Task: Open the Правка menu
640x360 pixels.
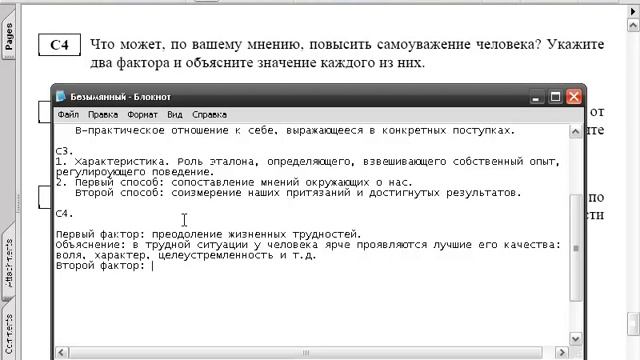Action: pos(103,115)
